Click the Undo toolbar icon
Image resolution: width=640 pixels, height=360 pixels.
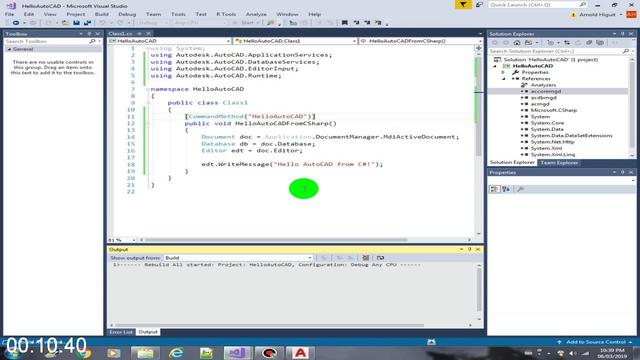[102, 23]
